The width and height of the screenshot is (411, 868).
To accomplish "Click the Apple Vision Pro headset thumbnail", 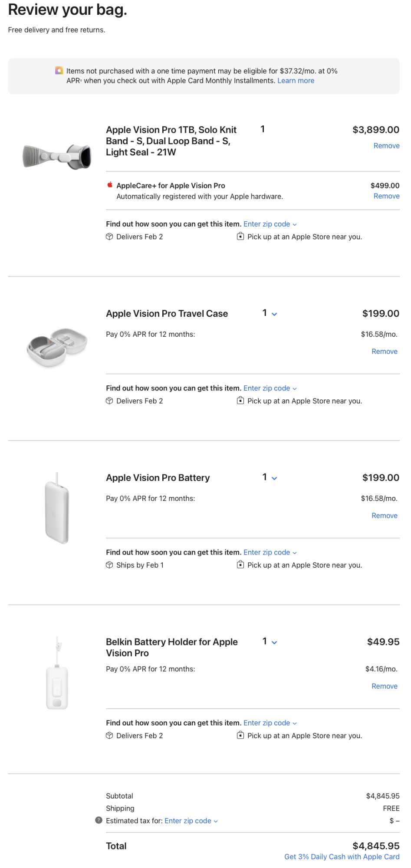I will click(x=57, y=156).
